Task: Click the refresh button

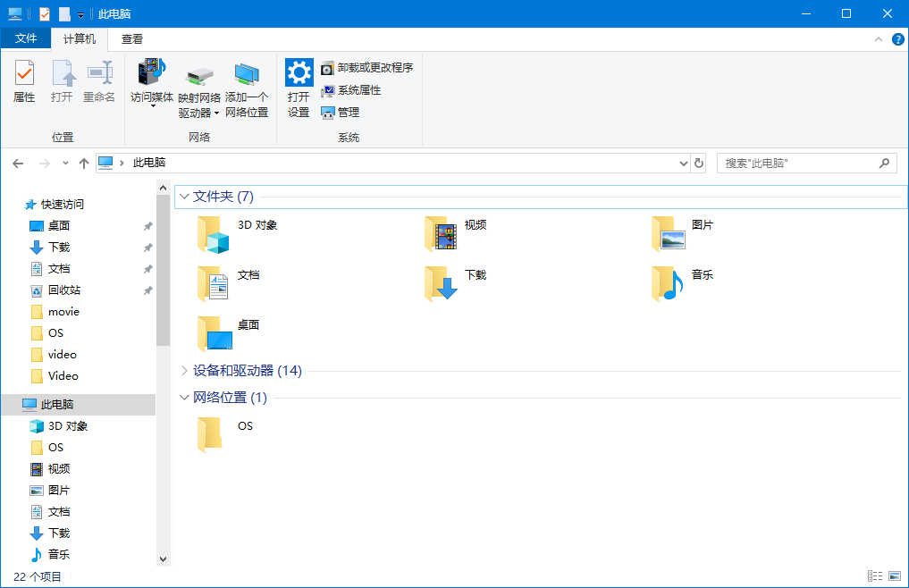Action: [x=699, y=164]
